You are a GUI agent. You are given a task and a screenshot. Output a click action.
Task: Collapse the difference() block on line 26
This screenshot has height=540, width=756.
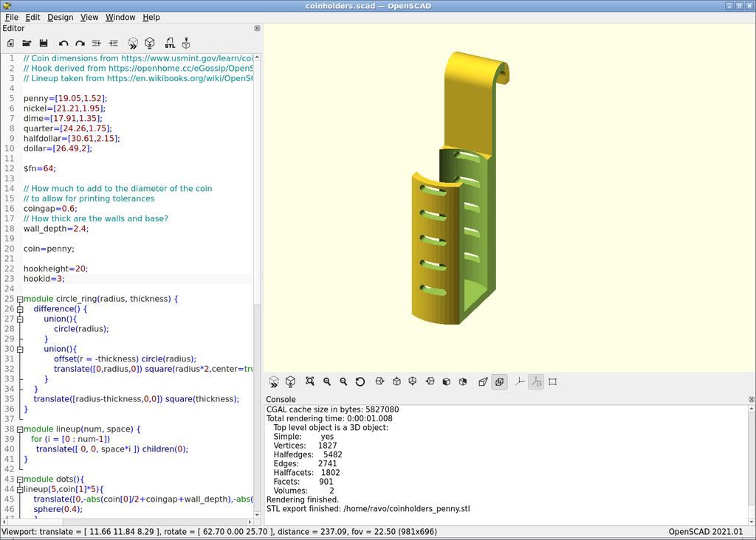tap(20, 309)
